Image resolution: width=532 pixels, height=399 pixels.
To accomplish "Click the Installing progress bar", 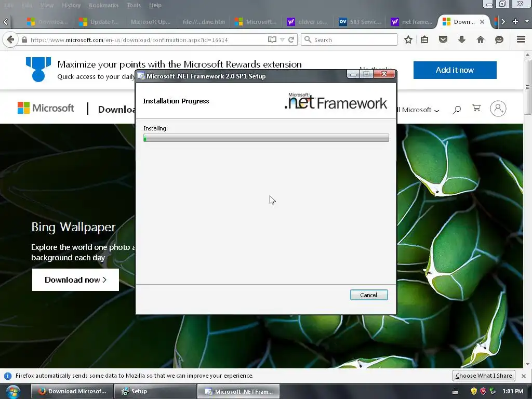I will click(266, 138).
